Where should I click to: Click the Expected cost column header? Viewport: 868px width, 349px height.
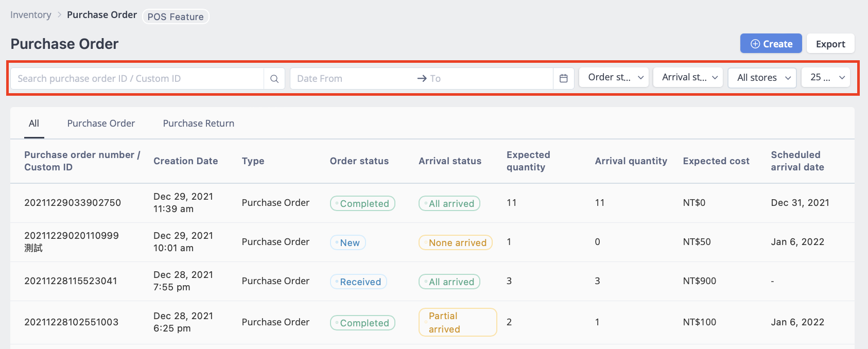[x=716, y=161]
